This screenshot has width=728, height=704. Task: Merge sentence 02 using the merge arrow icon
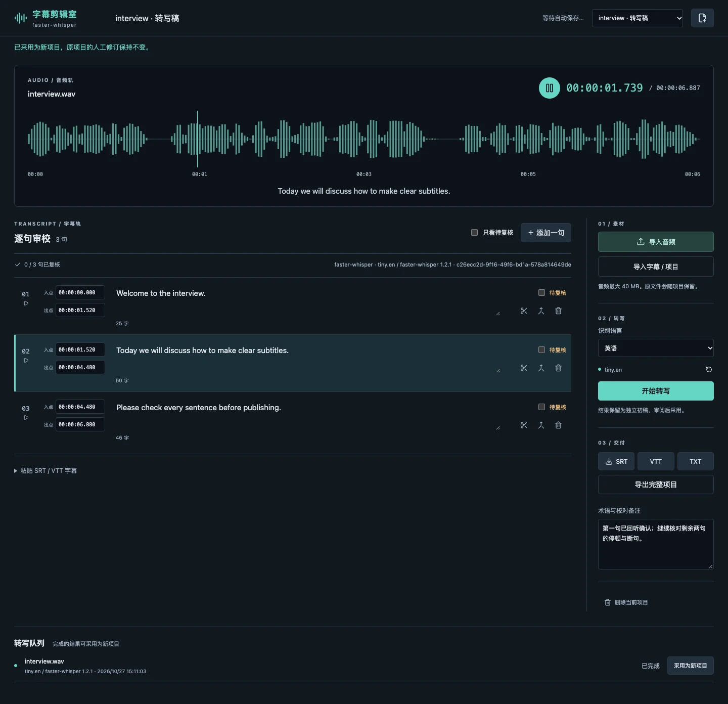point(541,368)
